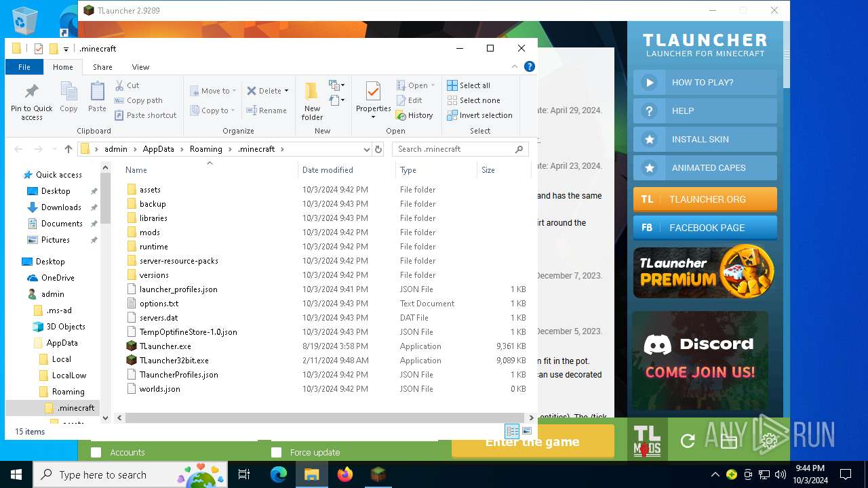Select the AppData tree item
The width and height of the screenshot is (868, 488).
click(62, 343)
